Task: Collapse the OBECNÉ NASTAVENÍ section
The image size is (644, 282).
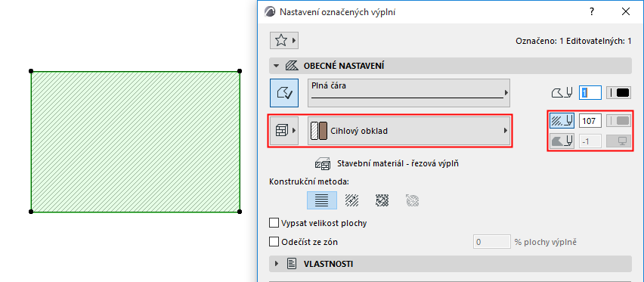Action: click(277, 66)
